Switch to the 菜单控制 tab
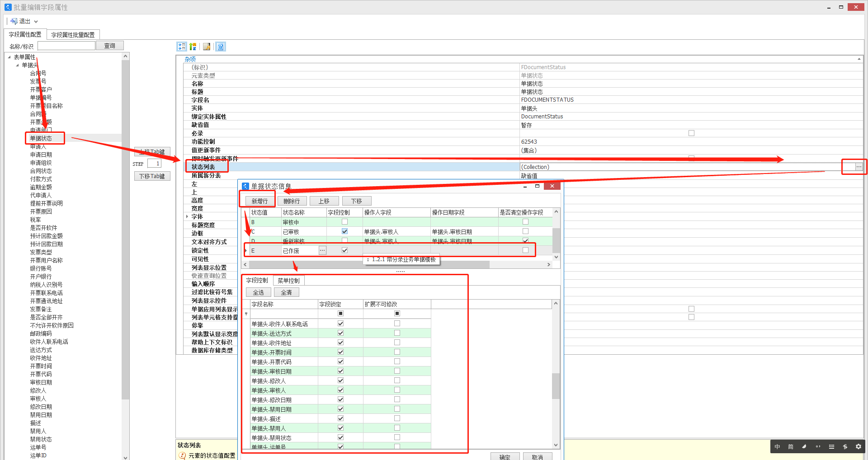This screenshot has width=868, height=460. (x=289, y=280)
